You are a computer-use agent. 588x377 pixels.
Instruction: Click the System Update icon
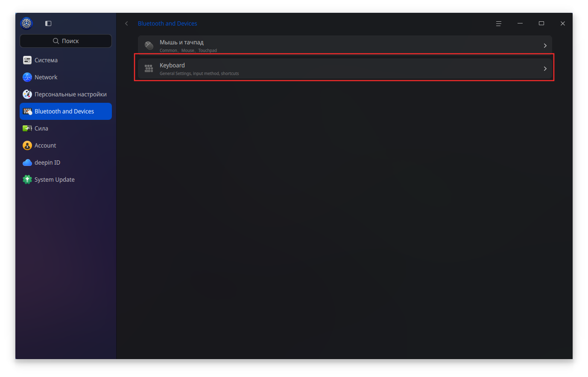click(x=27, y=180)
